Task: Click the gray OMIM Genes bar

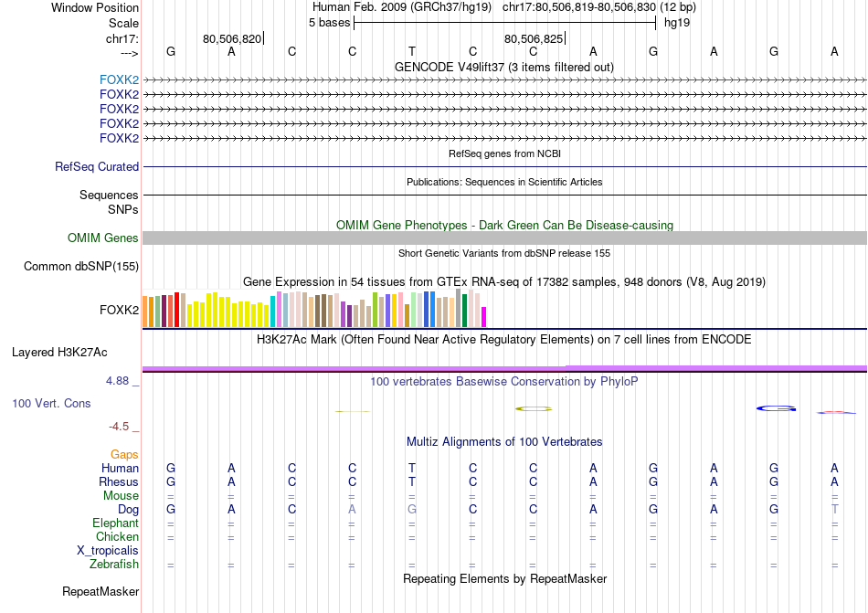Action: (x=504, y=238)
